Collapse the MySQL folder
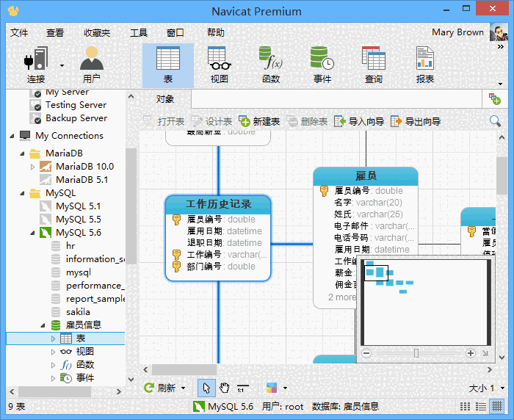 coord(22,193)
